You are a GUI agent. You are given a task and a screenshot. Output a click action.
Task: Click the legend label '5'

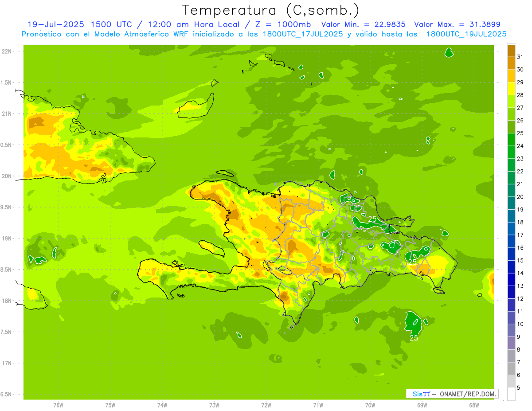518,388
